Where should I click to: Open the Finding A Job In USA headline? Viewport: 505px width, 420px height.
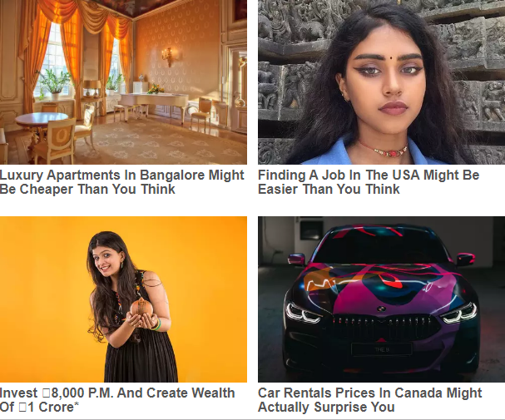coord(369,182)
